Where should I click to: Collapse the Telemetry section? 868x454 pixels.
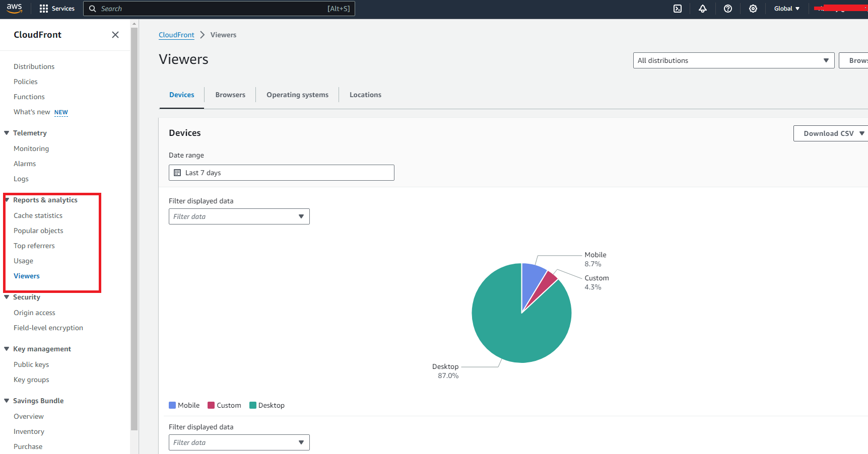pyautogui.click(x=7, y=133)
